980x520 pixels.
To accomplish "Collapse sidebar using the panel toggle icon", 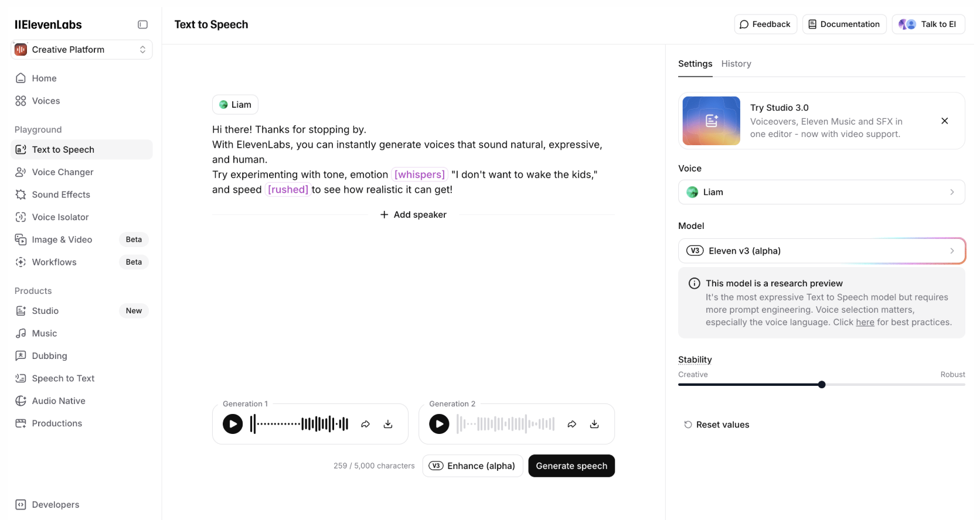I will 142,25.
